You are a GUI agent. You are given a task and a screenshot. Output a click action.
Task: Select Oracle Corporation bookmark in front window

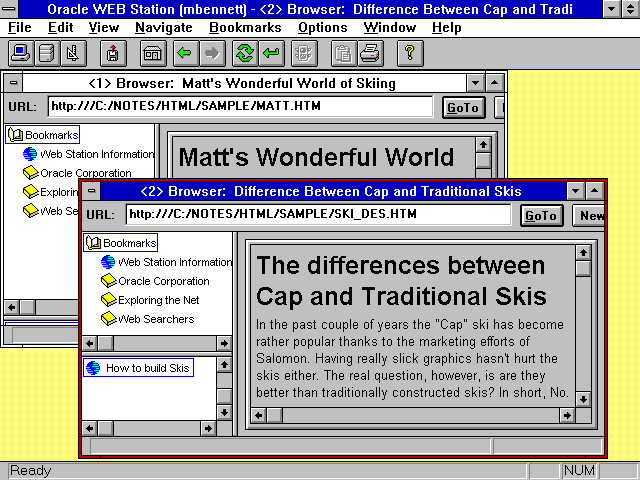[x=163, y=281]
